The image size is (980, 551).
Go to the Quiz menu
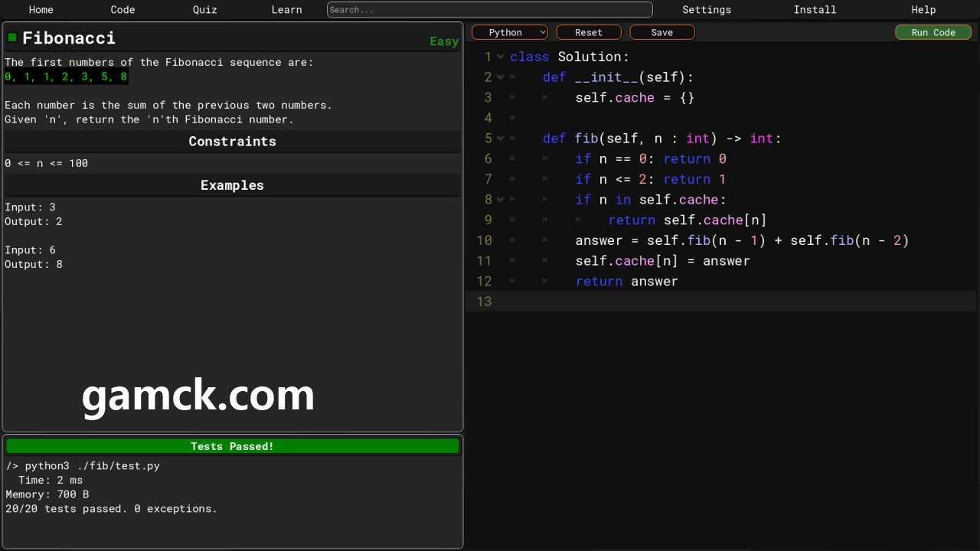pos(205,10)
